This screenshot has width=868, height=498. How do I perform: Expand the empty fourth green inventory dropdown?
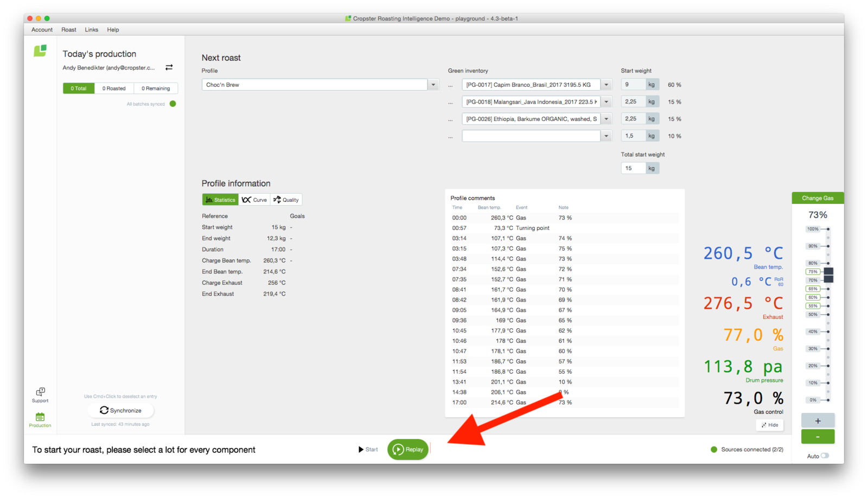pyautogui.click(x=607, y=136)
